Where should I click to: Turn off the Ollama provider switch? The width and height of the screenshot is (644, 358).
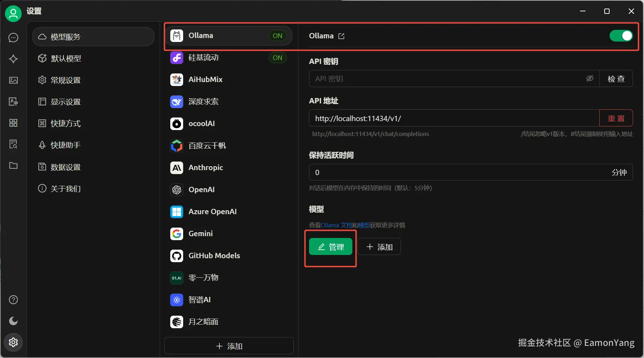pyautogui.click(x=621, y=36)
